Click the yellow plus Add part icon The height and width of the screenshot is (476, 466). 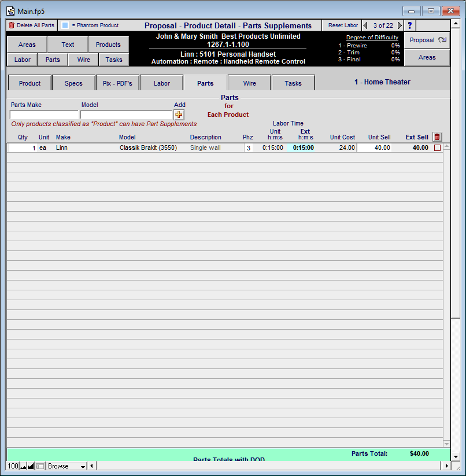tap(179, 115)
